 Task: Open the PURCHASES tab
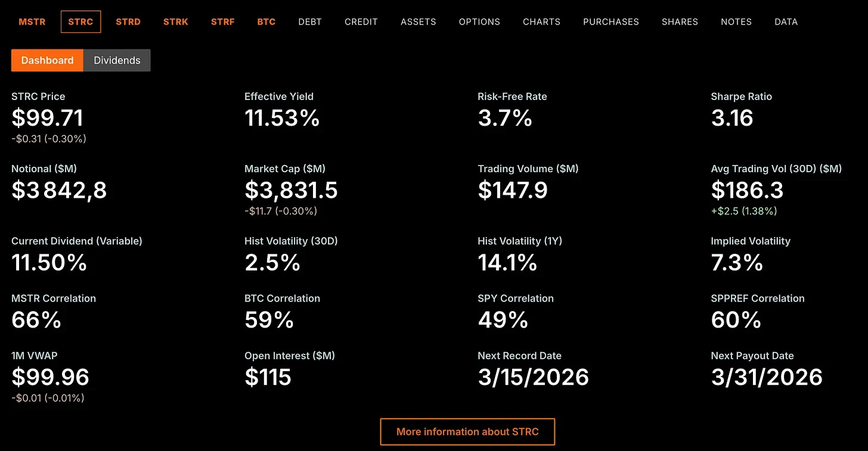[x=610, y=21]
